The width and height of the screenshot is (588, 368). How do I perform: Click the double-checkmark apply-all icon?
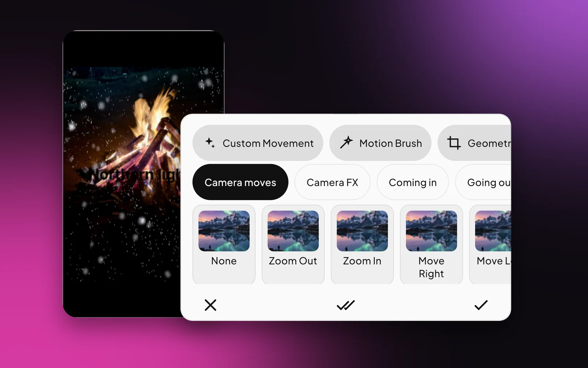coord(346,305)
